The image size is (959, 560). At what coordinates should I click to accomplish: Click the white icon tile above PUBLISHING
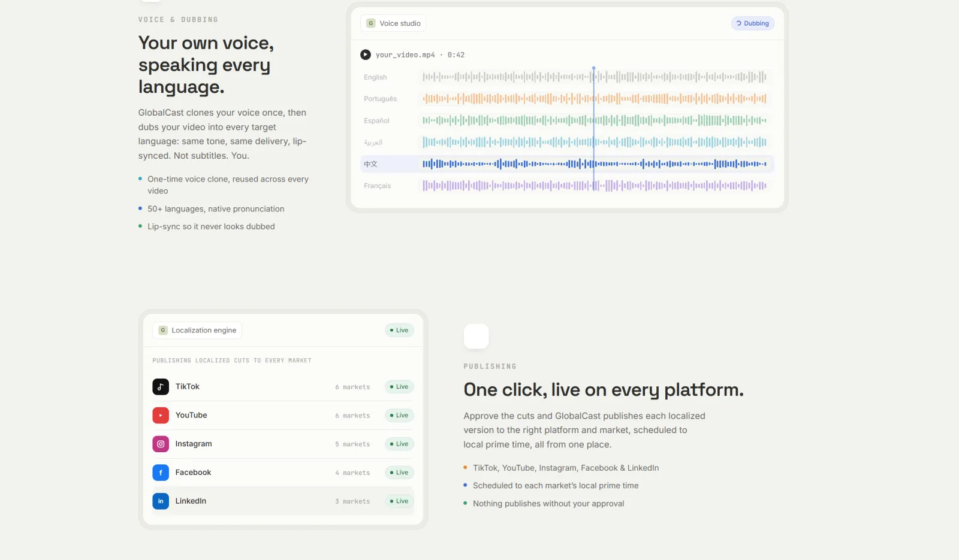(477, 336)
